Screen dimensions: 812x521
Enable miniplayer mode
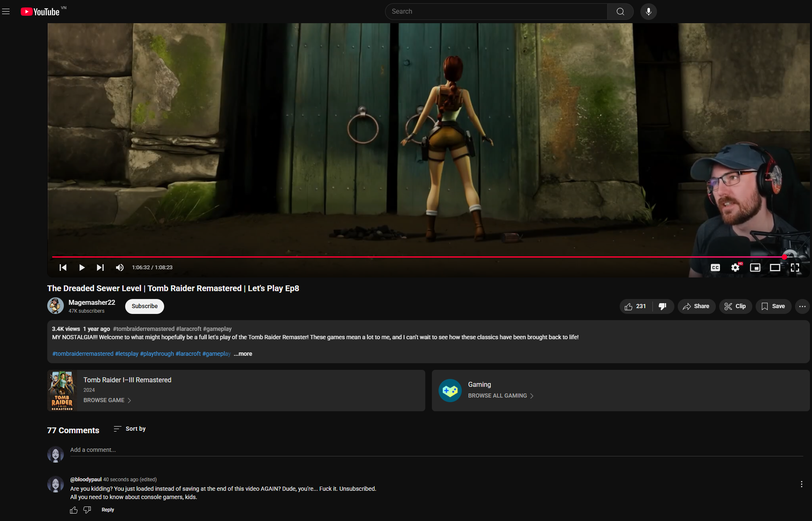click(755, 268)
